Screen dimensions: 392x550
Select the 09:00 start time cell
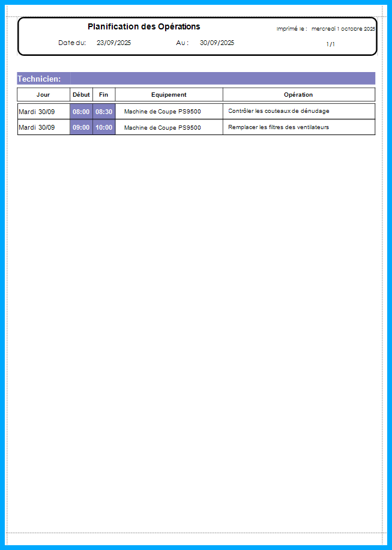pyautogui.click(x=81, y=127)
